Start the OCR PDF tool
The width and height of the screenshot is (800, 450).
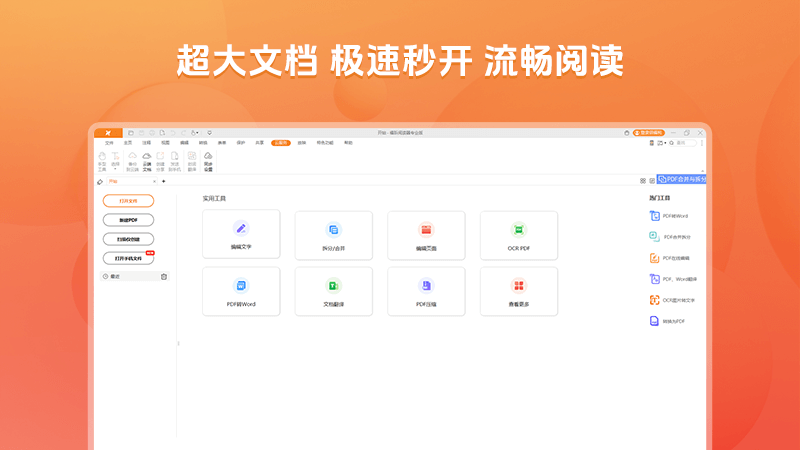pos(518,236)
